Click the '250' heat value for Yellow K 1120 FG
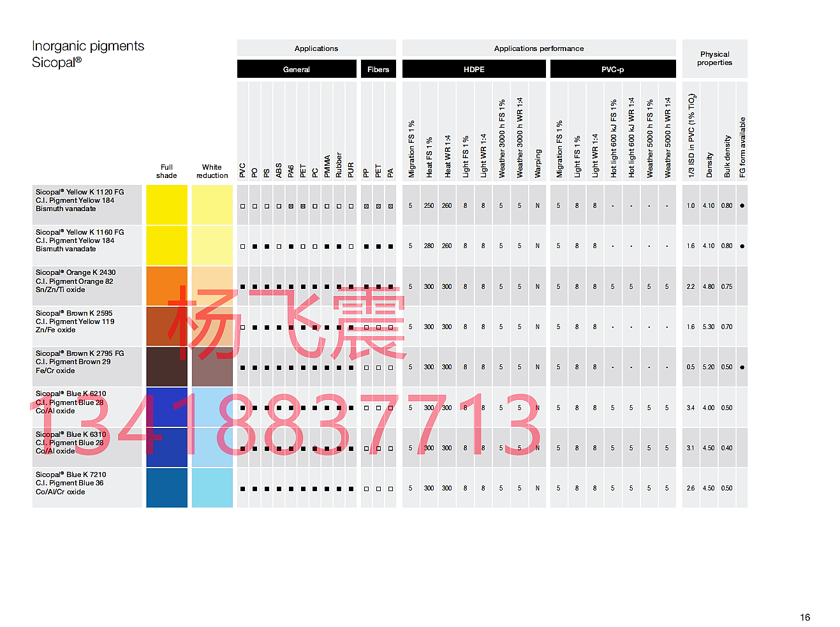 coord(429,205)
